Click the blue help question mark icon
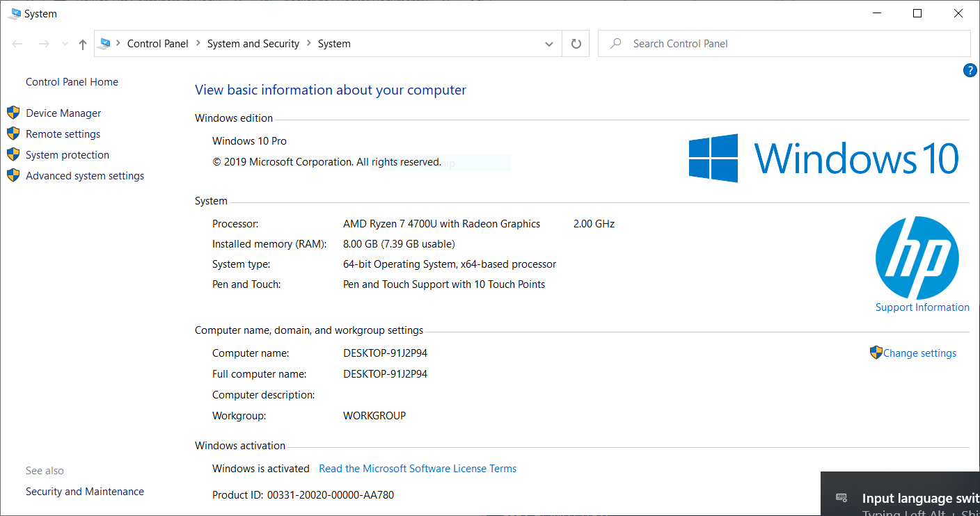980x516 pixels. click(970, 70)
